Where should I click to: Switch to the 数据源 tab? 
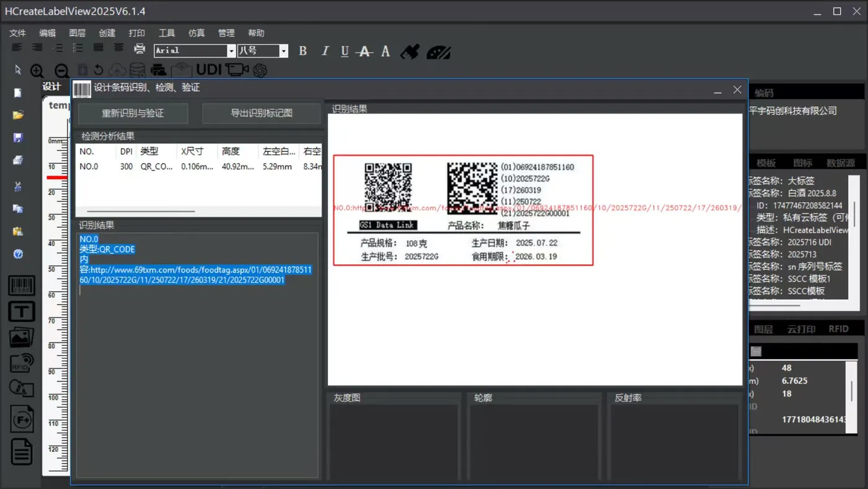click(841, 163)
